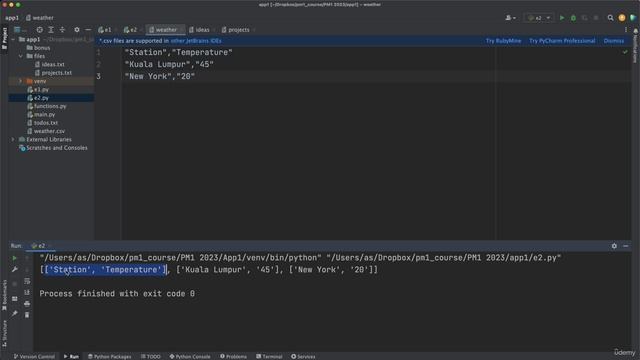
Task: Click the Try RubyMine link
Action: (x=503, y=41)
